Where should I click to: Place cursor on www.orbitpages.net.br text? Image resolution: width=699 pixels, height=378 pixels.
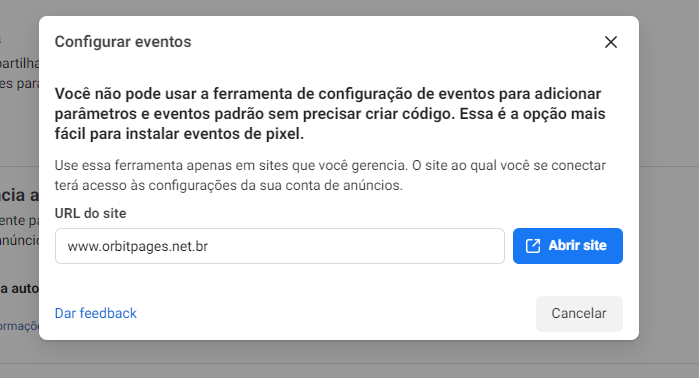[137, 247]
